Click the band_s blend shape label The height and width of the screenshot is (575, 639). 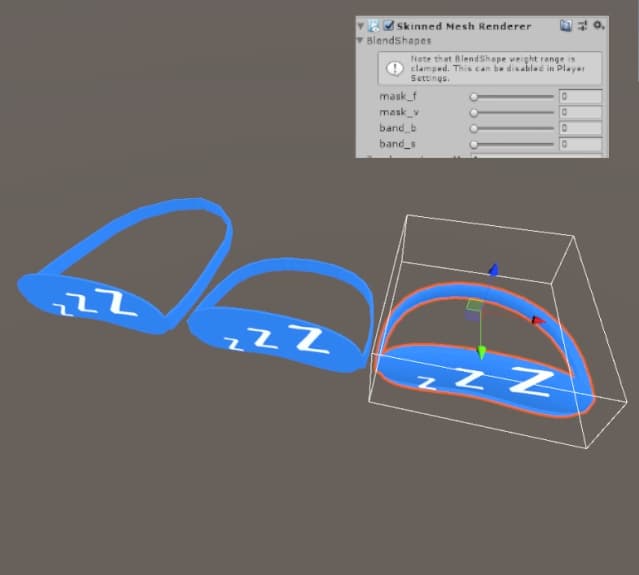(397, 145)
